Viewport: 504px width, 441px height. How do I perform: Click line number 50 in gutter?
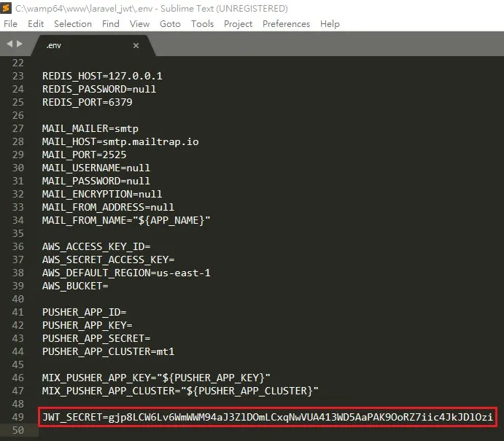pyautogui.click(x=18, y=430)
